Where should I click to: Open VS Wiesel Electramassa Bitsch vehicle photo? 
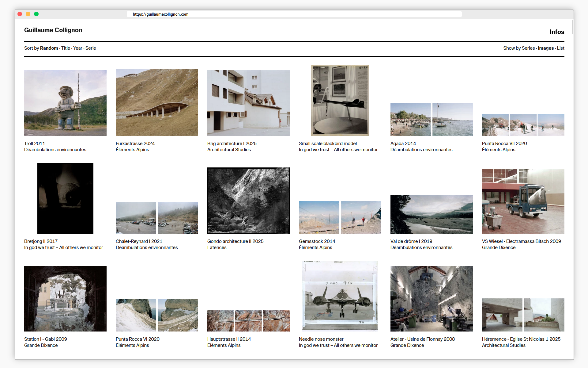pos(523,201)
